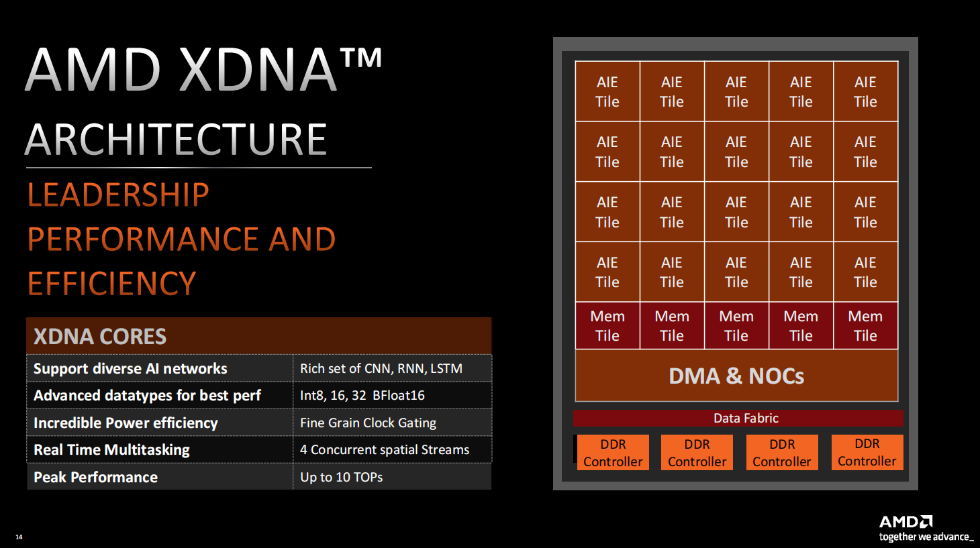980x548 pixels.
Task: Click the PERFORMANCE AND line
Action: [181, 239]
